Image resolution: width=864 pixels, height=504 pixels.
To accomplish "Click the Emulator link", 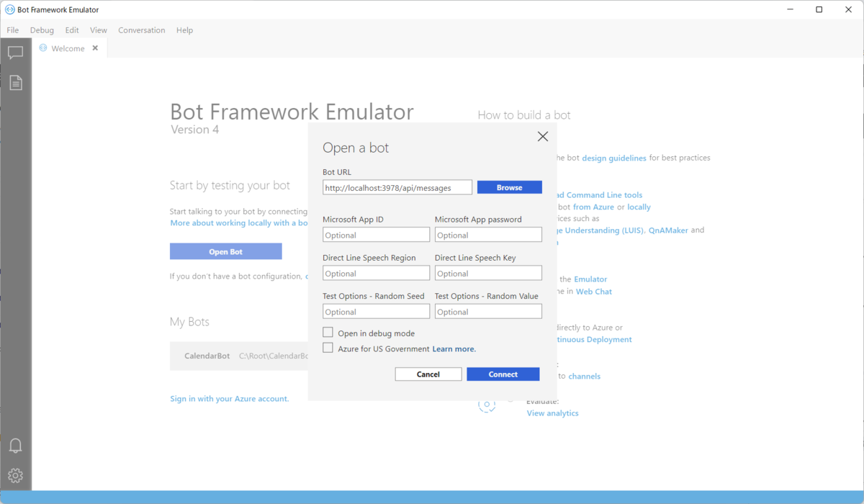I will tap(590, 279).
